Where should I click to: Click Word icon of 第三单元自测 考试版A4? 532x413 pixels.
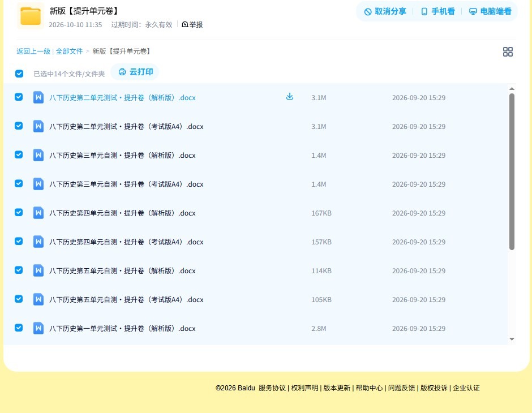[x=38, y=184]
